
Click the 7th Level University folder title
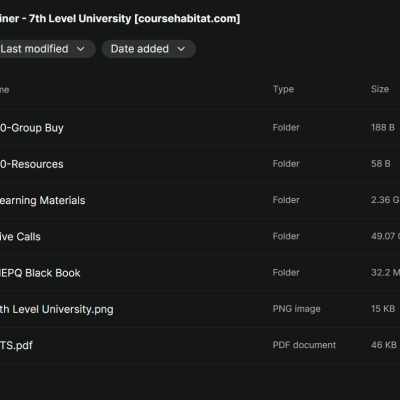(x=120, y=19)
